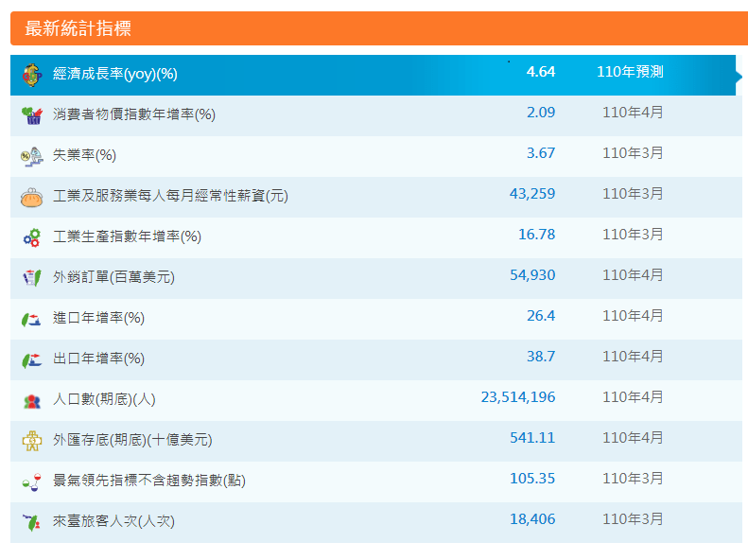Click the population people icon
Screen dimensions: 748x560
click(32, 400)
